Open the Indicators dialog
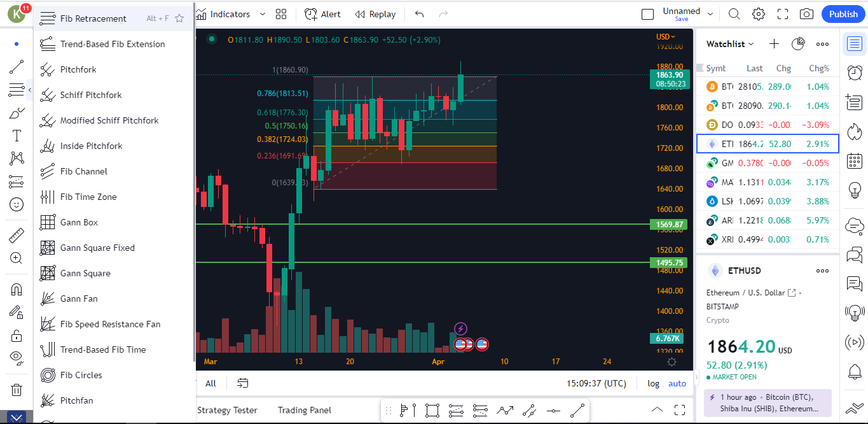Viewport: 868px width, 424px height. click(x=223, y=14)
